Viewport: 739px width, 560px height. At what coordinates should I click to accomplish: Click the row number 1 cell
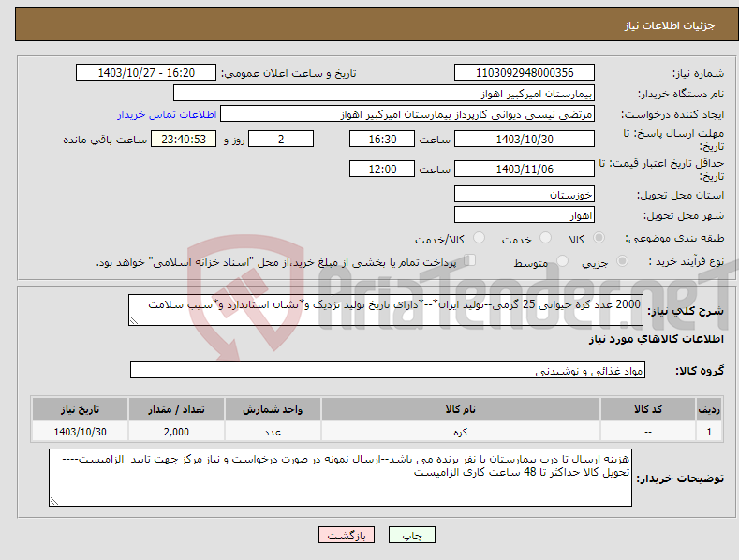coord(709,432)
